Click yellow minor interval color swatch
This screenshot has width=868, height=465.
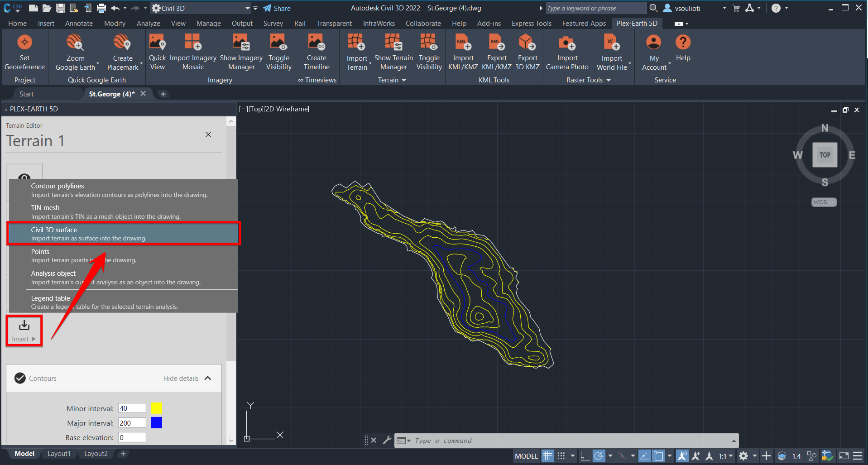156,408
